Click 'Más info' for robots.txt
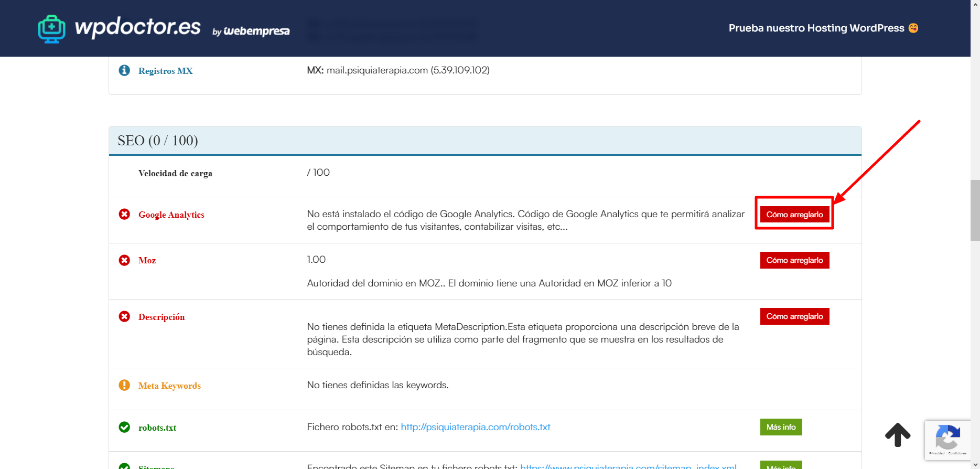The height and width of the screenshot is (469, 980). (x=781, y=427)
